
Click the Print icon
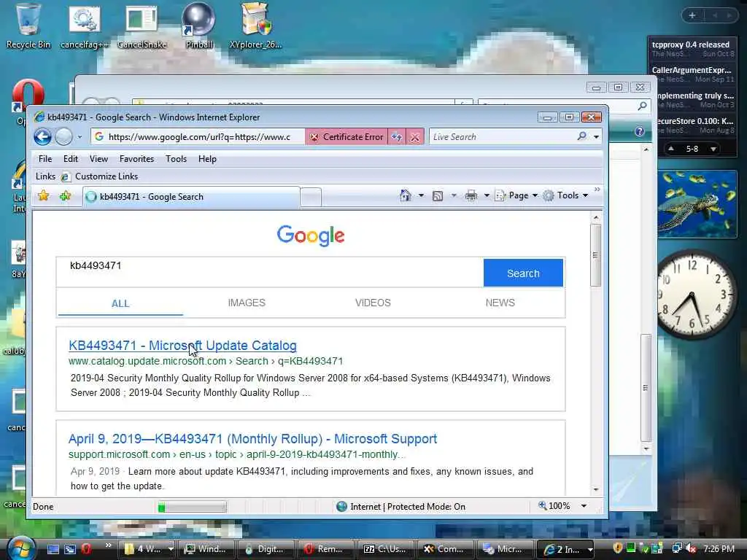[x=471, y=195]
